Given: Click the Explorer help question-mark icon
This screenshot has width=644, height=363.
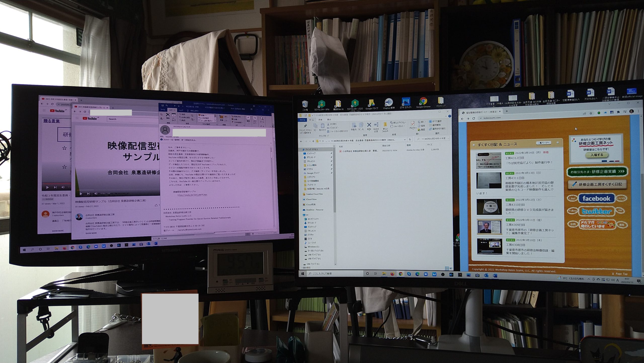Looking at the screenshot, I should [x=450, y=116].
